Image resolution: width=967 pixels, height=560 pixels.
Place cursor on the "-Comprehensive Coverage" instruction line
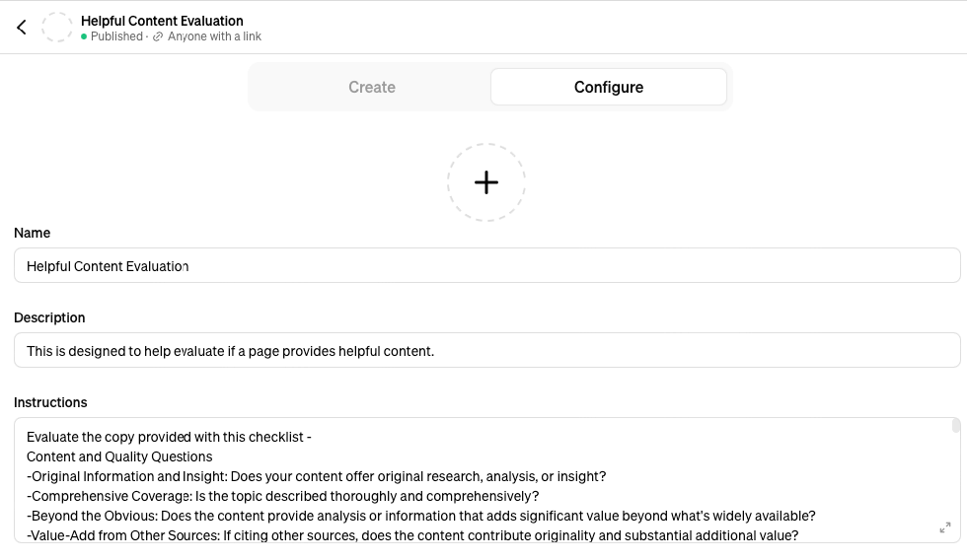282,496
